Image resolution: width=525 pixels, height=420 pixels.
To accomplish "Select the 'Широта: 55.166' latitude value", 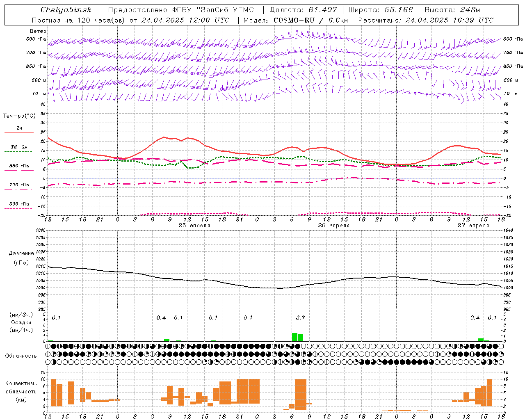I will click(x=380, y=10).
